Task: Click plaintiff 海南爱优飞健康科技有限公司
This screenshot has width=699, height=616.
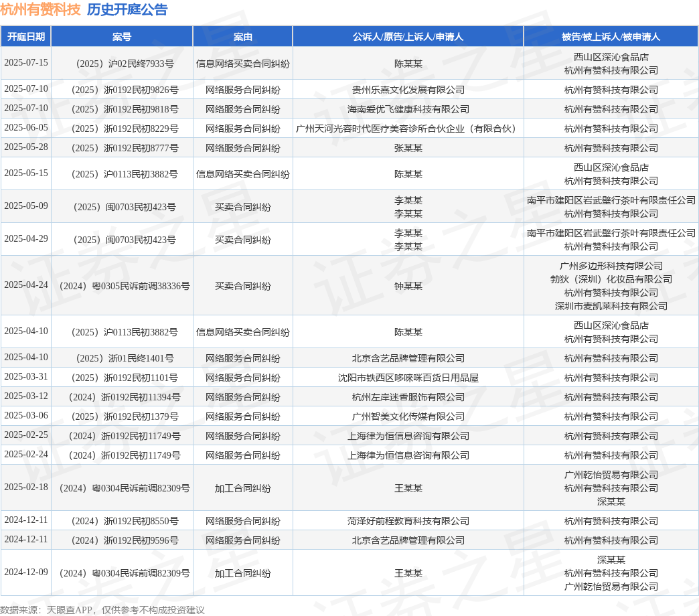Action: [x=408, y=109]
